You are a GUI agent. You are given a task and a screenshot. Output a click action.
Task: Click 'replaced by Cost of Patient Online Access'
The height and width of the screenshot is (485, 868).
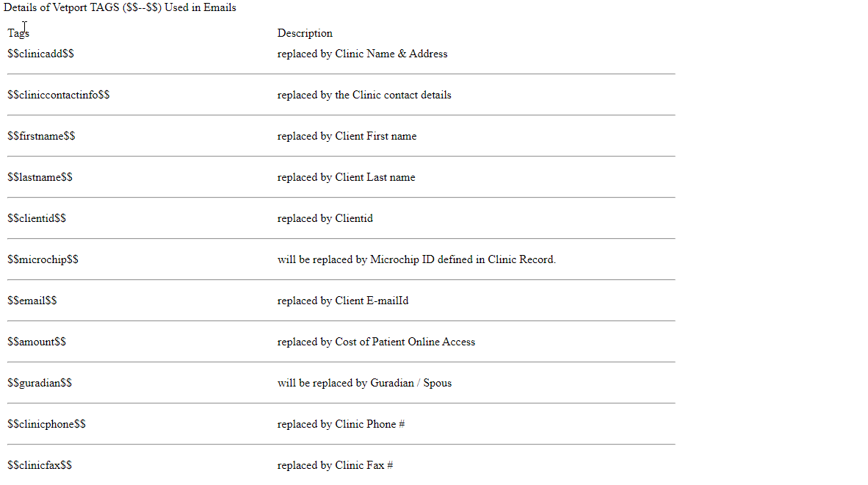tap(377, 342)
